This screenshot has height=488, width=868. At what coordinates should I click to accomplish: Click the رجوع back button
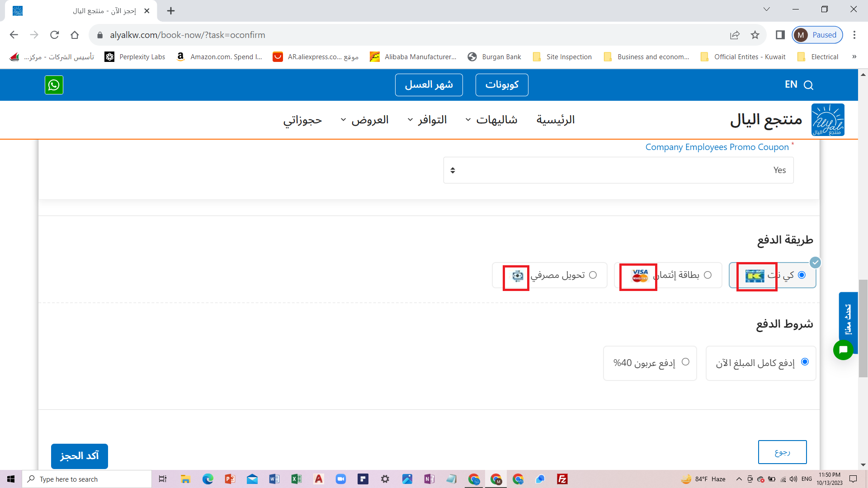(782, 452)
